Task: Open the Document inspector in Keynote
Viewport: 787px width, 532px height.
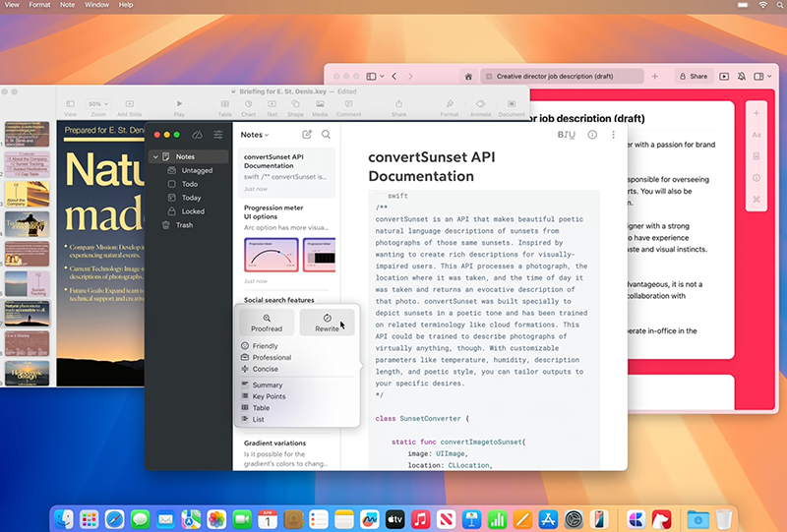Action: pyautogui.click(x=512, y=104)
